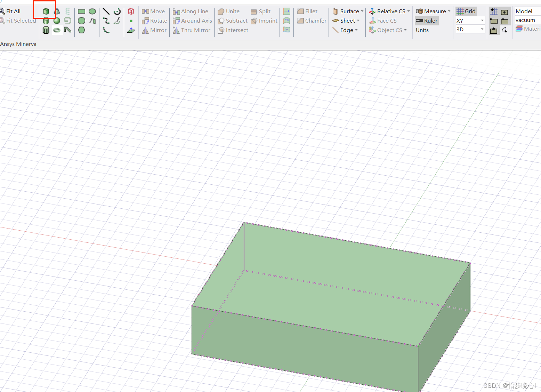541x392 pixels.
Task: Select the Draw Center-Point Arc tool
Action: tap(117, 11)
